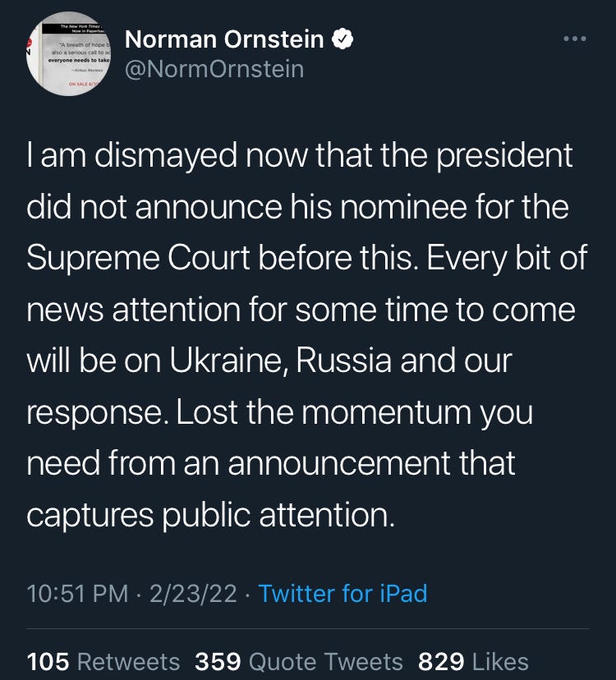Click the words 'Supreme Court' in tweet
Image resolution: width=616 pixels, height=680 pixels.
point(139,258)
